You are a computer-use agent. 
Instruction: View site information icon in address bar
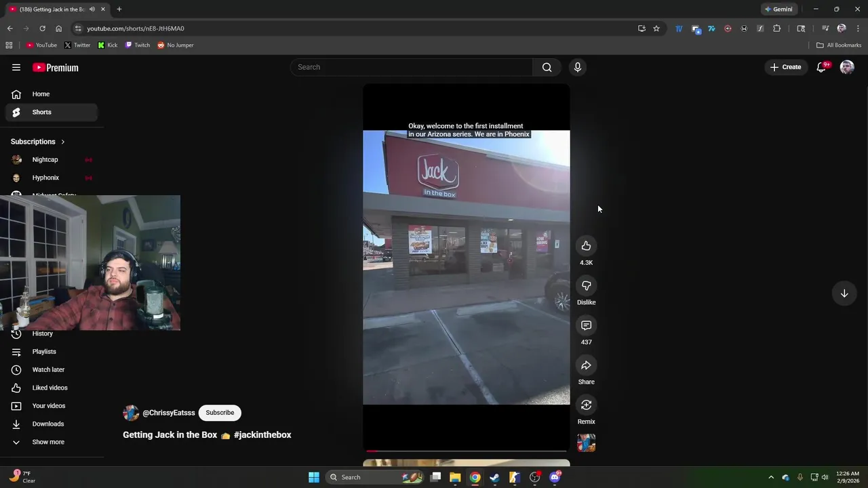coord(78,28)
